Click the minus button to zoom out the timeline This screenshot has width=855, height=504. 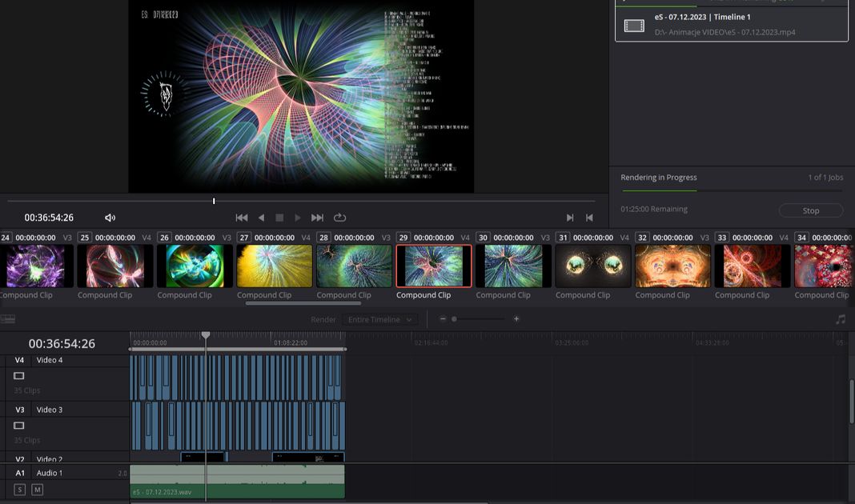pyautogui.click(x=443, y=319)
